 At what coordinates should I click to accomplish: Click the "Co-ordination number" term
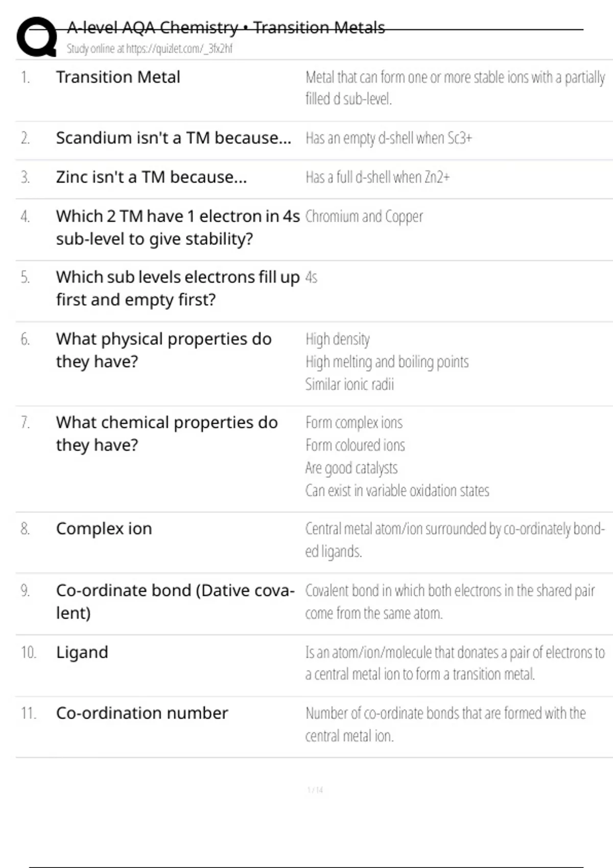click(142, 713)
